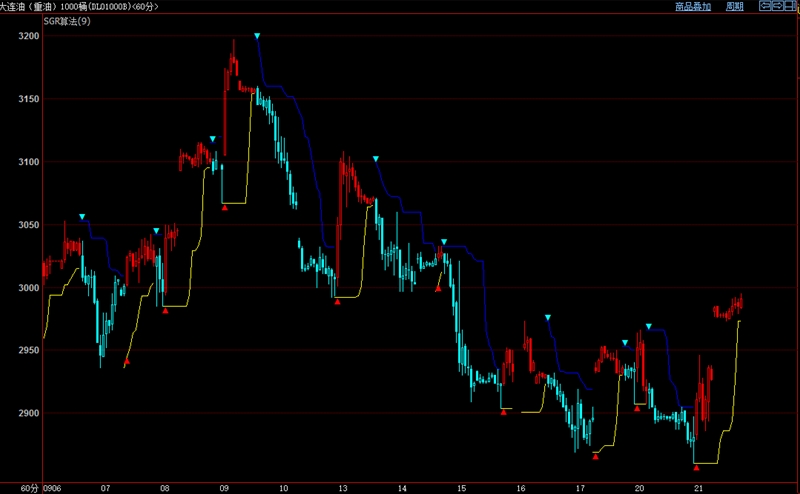Click the 2900 price axis label
Image resolution: width=800 pixels, height=494 pixels.
coord(29,413)
